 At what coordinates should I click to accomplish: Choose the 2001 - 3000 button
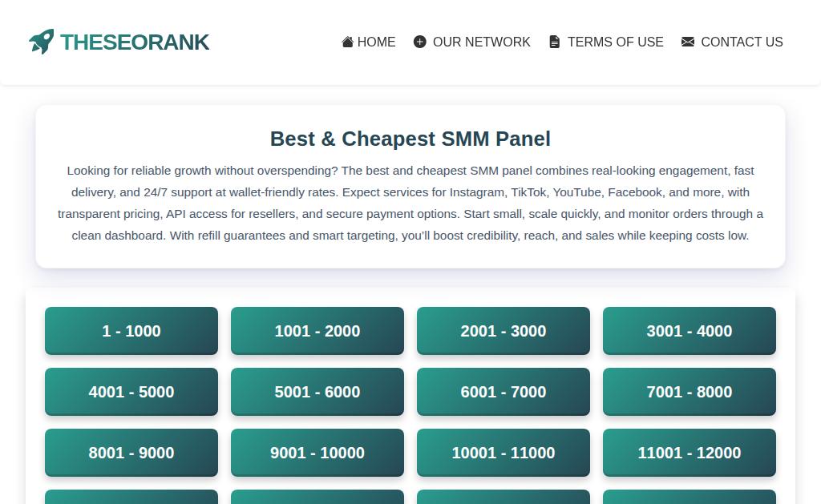[x=504, y=331]
